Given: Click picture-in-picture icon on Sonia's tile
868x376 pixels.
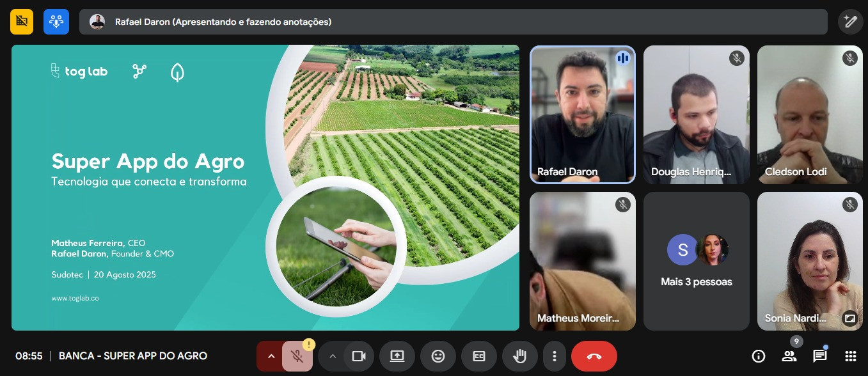Looking at the screenshot, I should coord(849,318).
